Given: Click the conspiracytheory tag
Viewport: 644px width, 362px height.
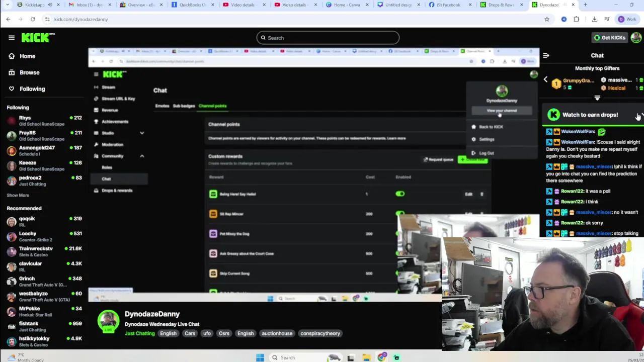Looking at the screenshot, I should pos(320,334).
